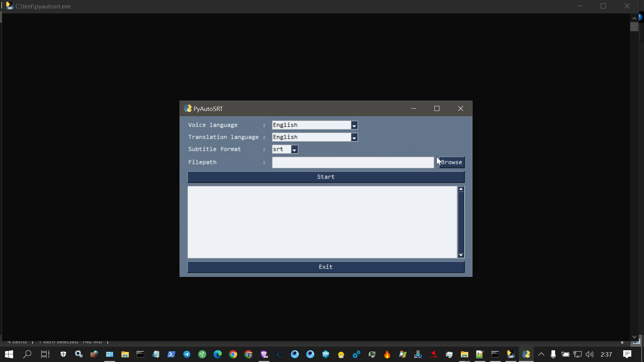Open the Notepad++ style editor icon

point(480,354)
